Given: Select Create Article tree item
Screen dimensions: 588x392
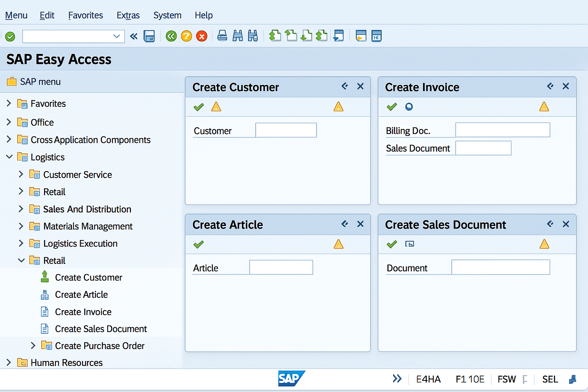Looking at the screenshot, I should click(81, 295).
